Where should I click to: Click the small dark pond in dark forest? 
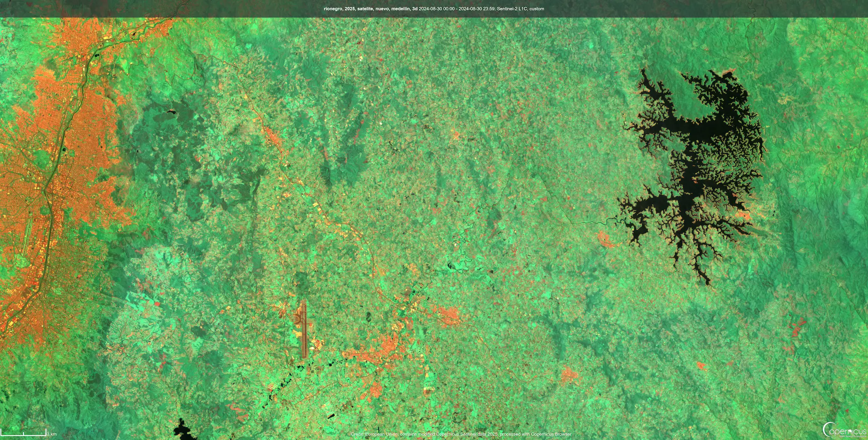(171, 111)
